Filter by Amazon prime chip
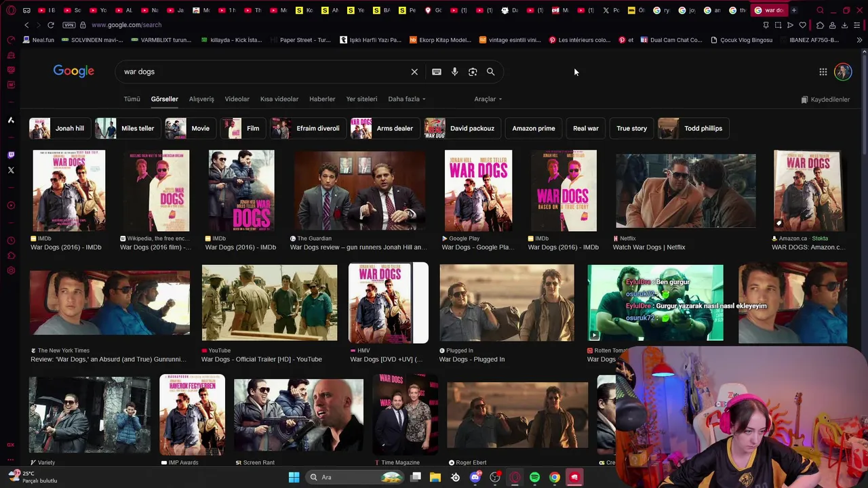868x488 pixels. click(534, 128)
